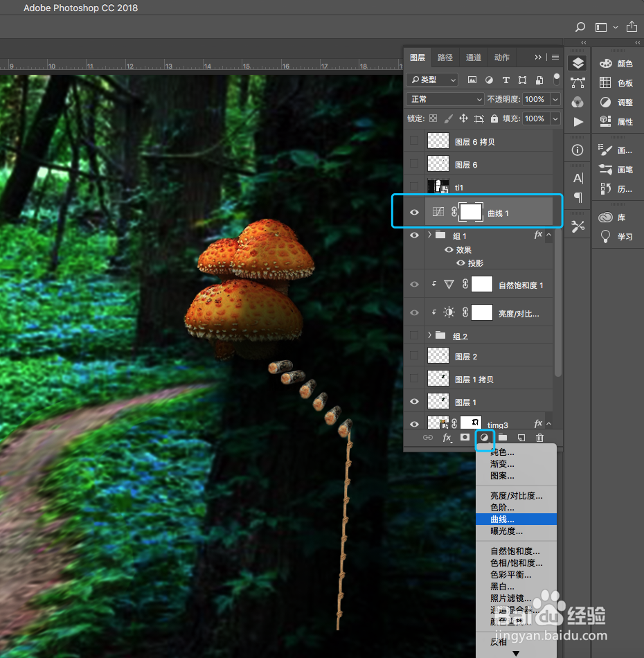
Task: Show the 图层 2 layer
Action: pyautogui.click(x=414, y=355)
